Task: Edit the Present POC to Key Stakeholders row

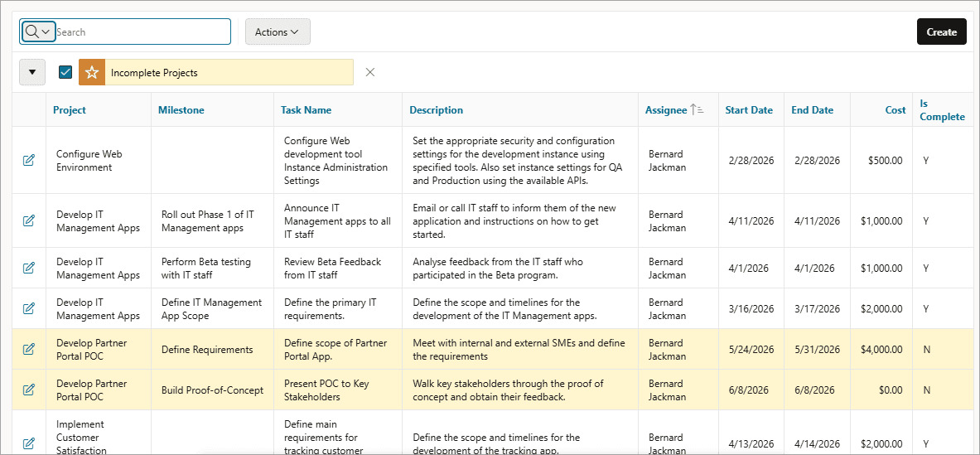Action: tap(29, 390)
